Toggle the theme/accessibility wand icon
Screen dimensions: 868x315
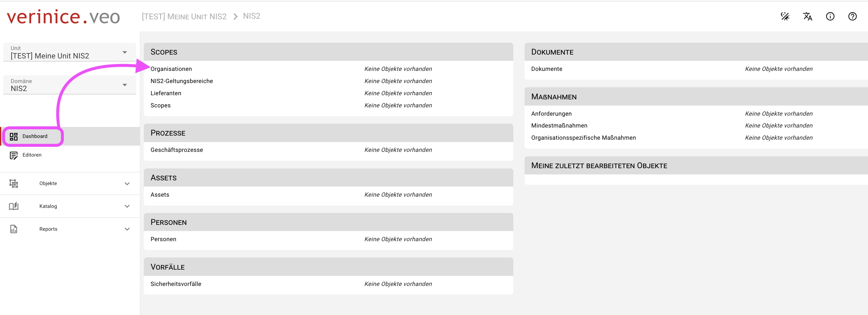pos(785,16)
